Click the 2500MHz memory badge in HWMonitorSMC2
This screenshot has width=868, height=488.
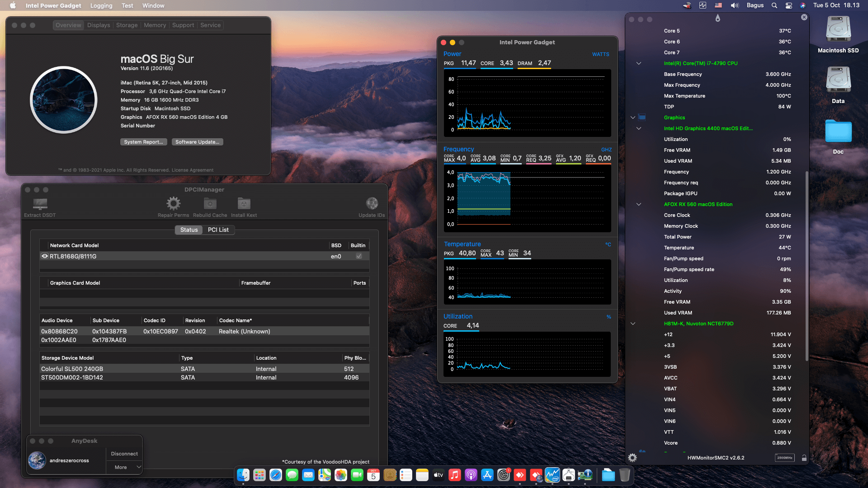(785, 458)
